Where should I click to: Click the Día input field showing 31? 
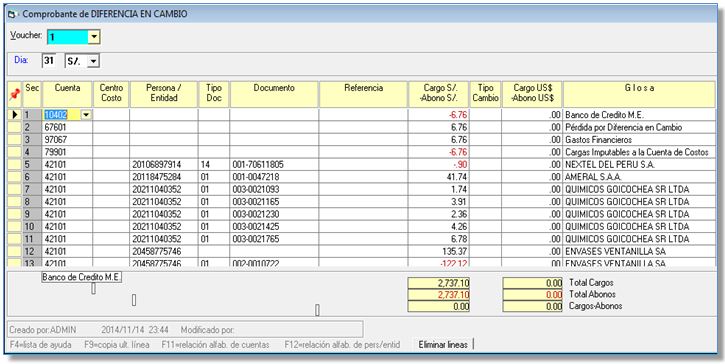pyautogui.click(x=49, y=61)
